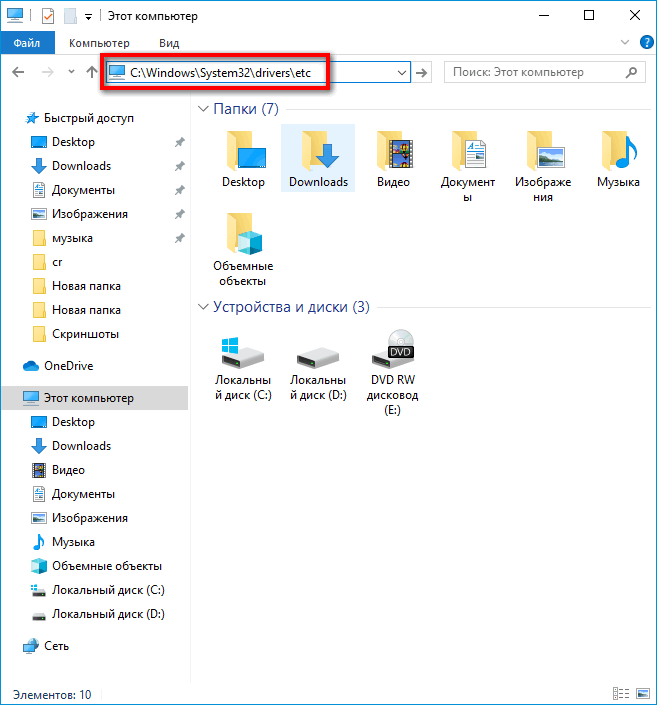The height and width of the screenshot is (705, 657).
Task: Click the search magnifier icon
Action: [x=631, y=72]
